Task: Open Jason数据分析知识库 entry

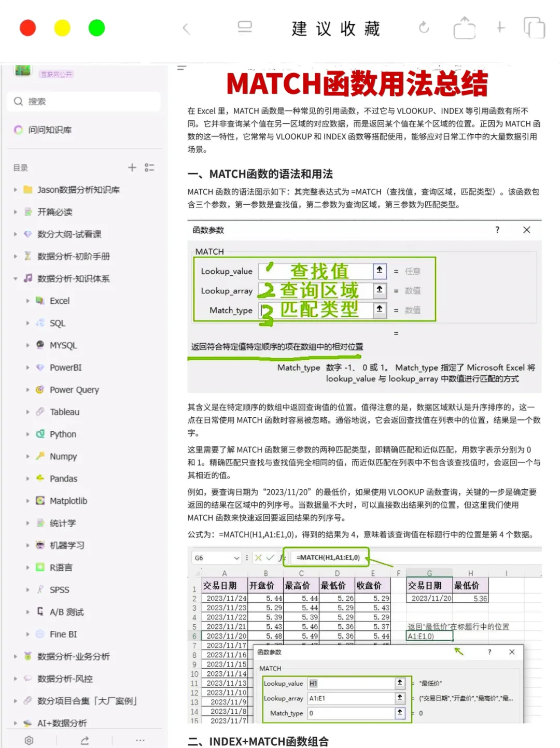Action: tap(78, 190)
